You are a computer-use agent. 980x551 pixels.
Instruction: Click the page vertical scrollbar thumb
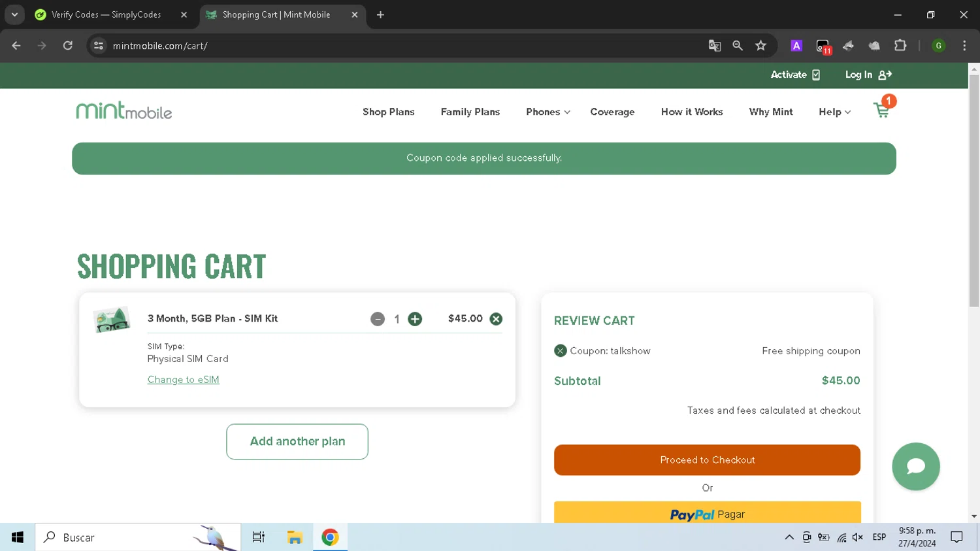pos(974,190)
